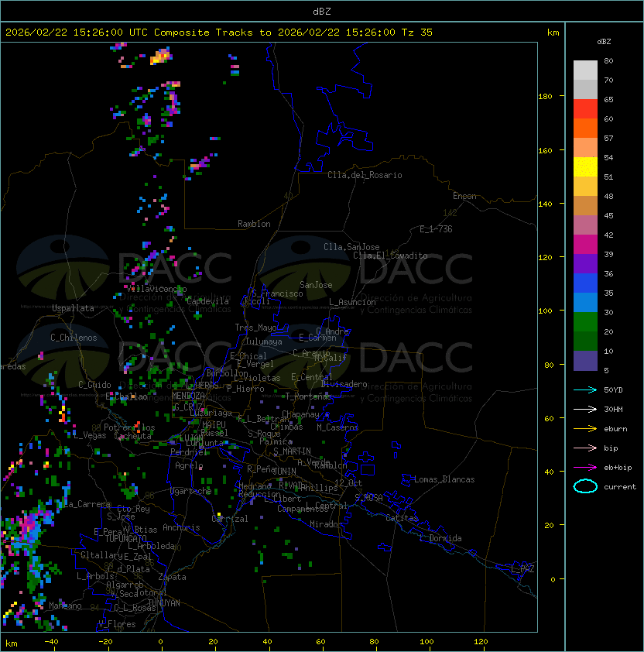Click the M_Caseros map label
Viewport: 644px width, 652px height.
pos(337,427)
